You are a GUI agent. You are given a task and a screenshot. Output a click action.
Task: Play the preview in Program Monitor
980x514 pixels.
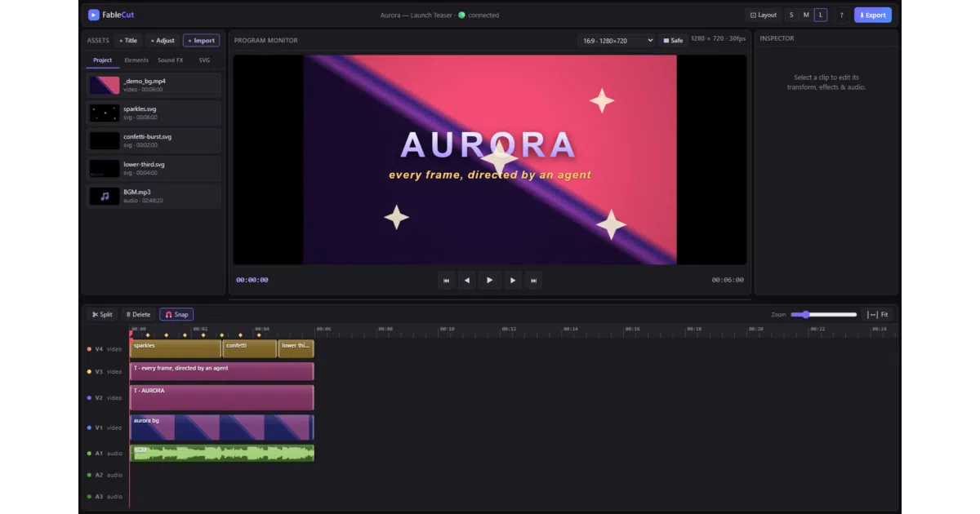489,280
